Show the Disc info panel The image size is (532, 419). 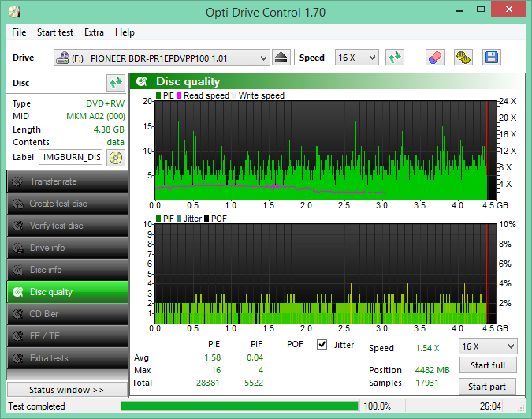tap(68, 270)
